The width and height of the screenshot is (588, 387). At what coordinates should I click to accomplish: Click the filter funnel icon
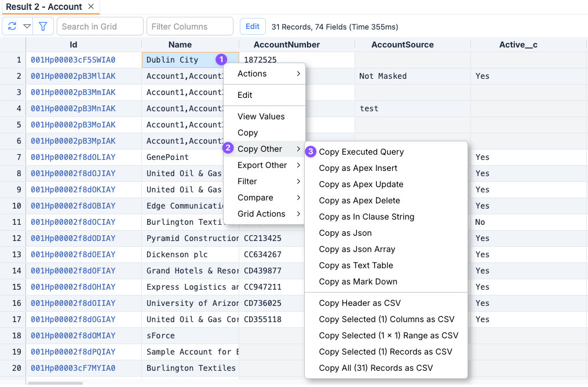[43, 26]
